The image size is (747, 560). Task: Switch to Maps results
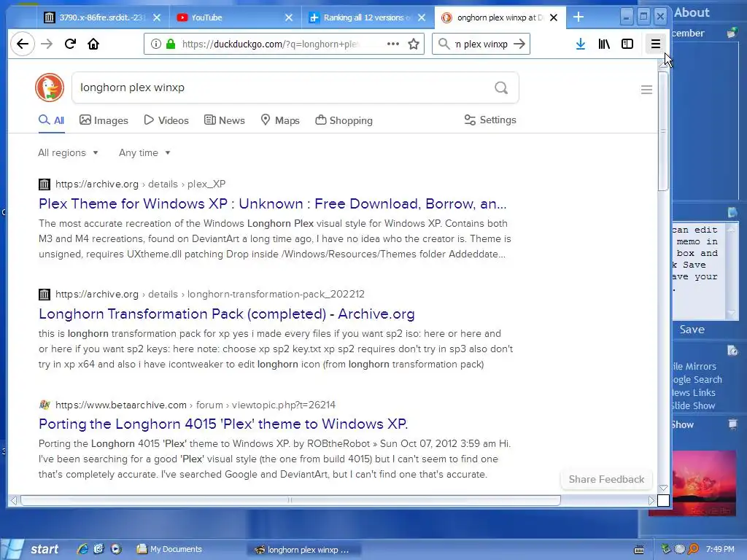(280, 120)
